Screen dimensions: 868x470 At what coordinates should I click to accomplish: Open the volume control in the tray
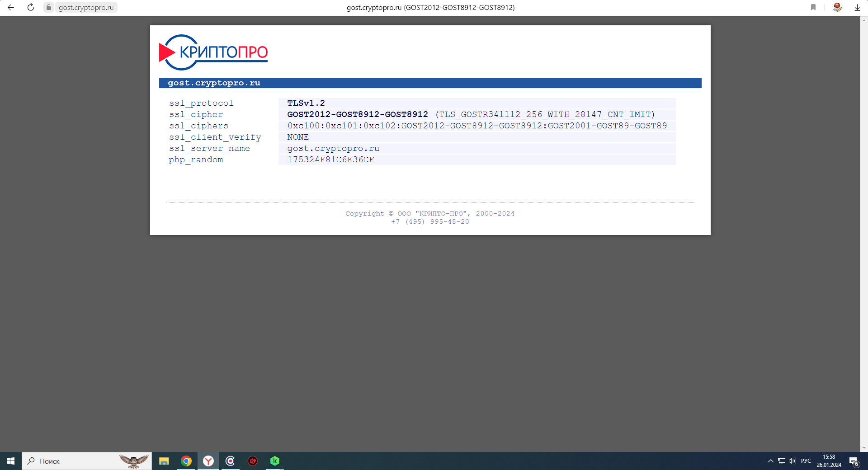click(x=792, y=461)
